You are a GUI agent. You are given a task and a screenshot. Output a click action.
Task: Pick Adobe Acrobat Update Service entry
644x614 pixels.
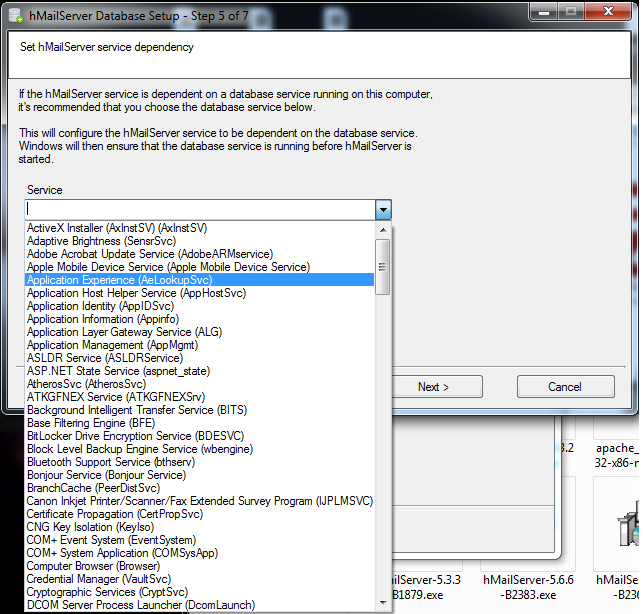click(200, 254)
